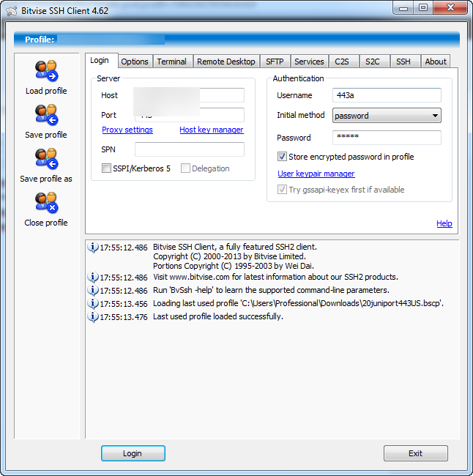The image size is (473, 476).
Task: Click the 'Visit www.bitvise.com' log message
Action: pos(275,277)
